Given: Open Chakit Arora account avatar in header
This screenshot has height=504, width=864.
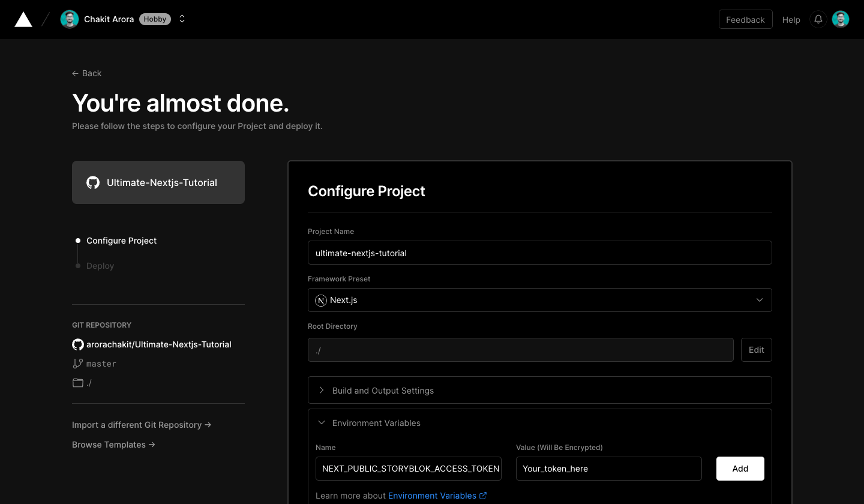Looking at the screenshot, I should 70,19.
